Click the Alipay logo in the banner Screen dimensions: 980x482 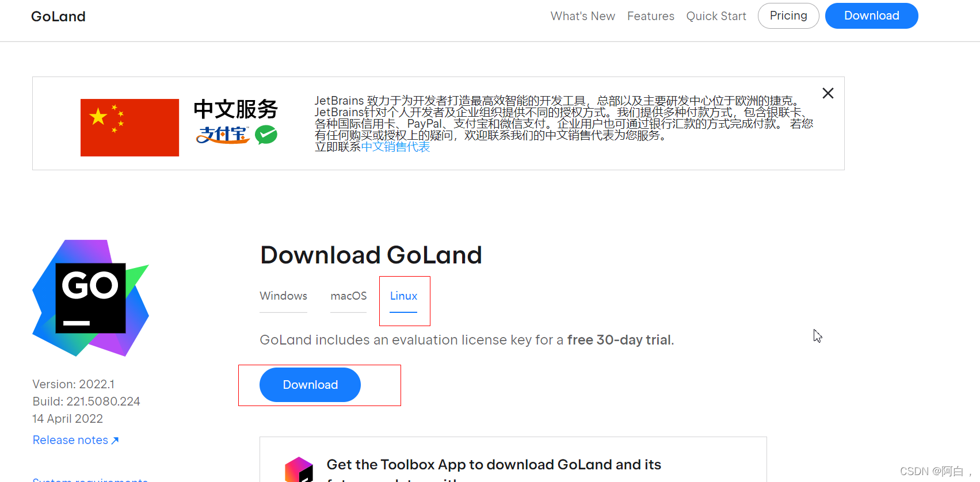223,135
